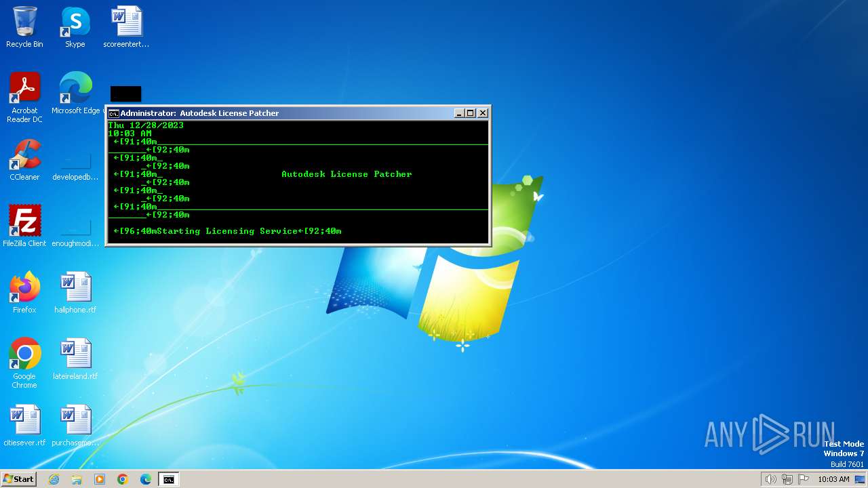868x488 pixels.
Task: Open Internet Explorer from the taskbar
Action: pos(54,479)
